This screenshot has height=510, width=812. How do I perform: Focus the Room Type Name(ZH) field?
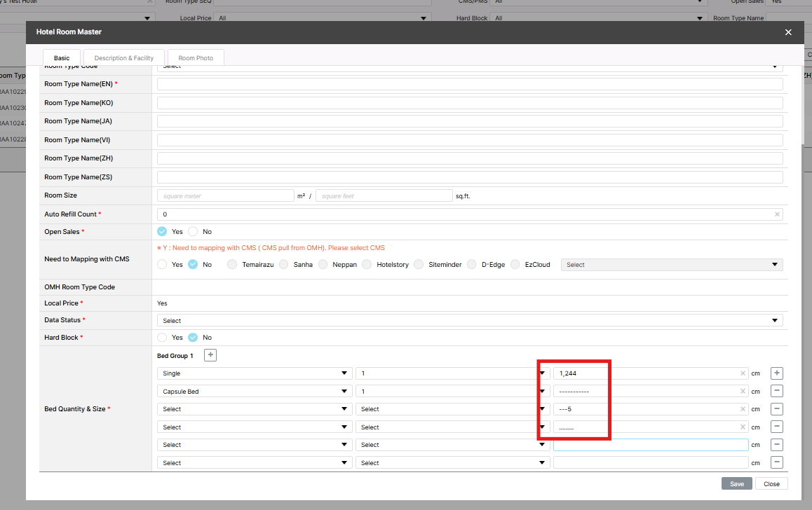tap(470, 158)
